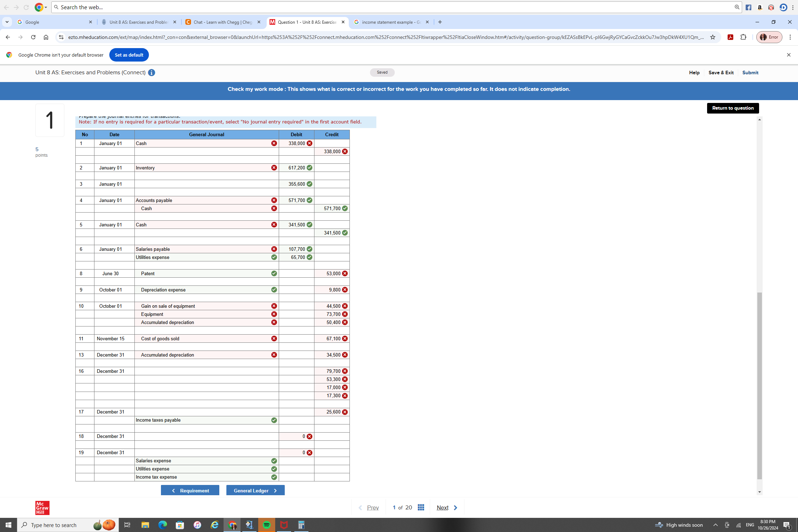Viewport: 798px width, 532px height.
Task: Click the Submit link
Action: click(x=750, y=73)
